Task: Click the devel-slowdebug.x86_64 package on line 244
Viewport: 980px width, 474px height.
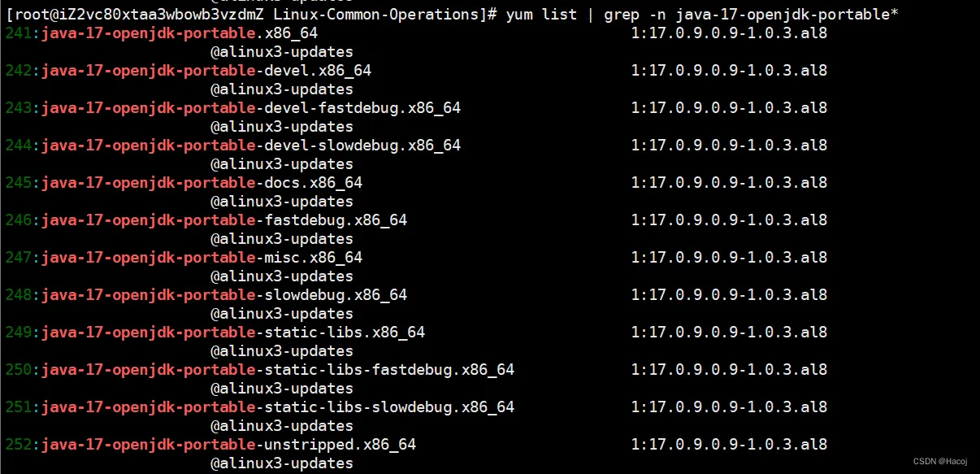Action: [x=251, y=146]
